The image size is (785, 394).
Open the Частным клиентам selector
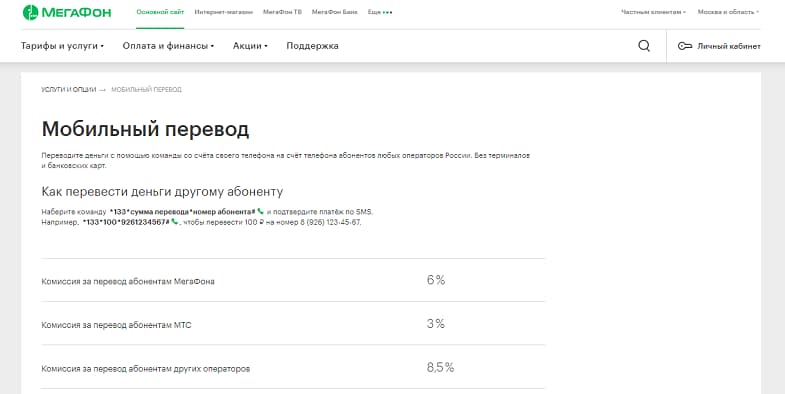[x=653, y=12]
